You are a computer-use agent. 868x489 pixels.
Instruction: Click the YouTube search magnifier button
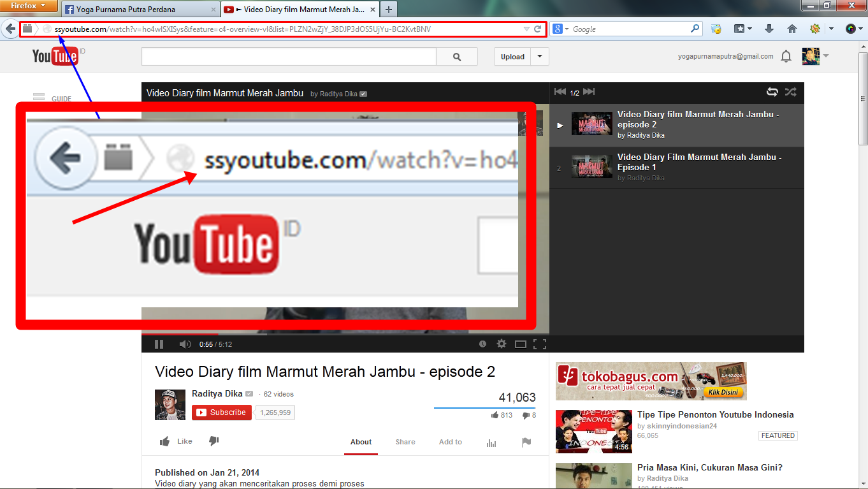pos(457,57)
